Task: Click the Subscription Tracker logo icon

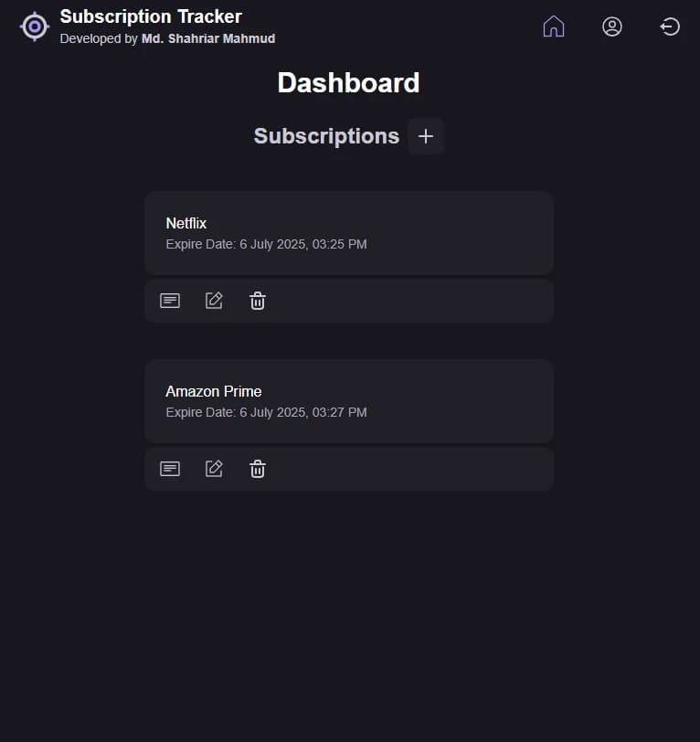Action: [34, 26]
